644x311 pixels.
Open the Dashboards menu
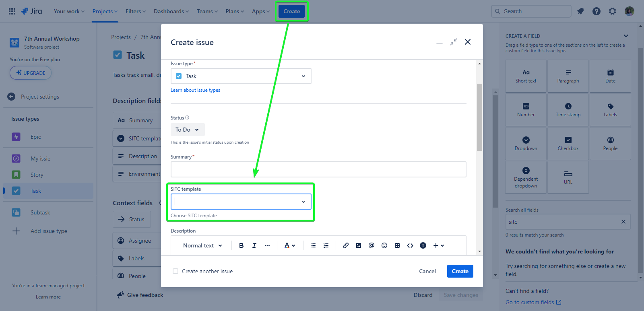pyautogui.click(x=171, y=11)
